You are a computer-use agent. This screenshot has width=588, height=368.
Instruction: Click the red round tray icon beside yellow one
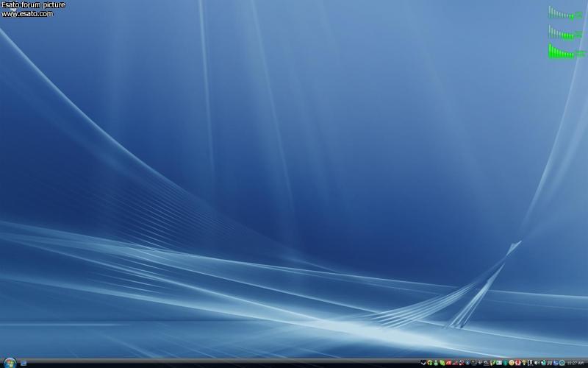(x=518, y=363)
